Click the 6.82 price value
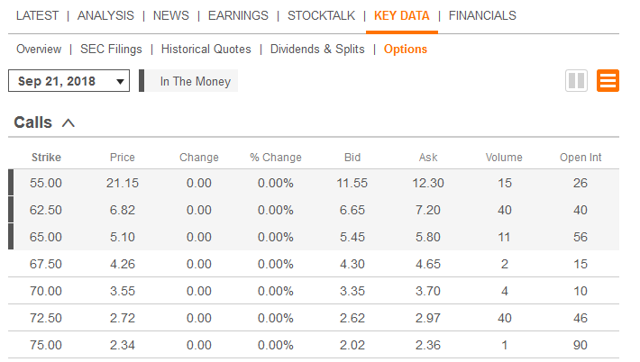 pos(122,210)
